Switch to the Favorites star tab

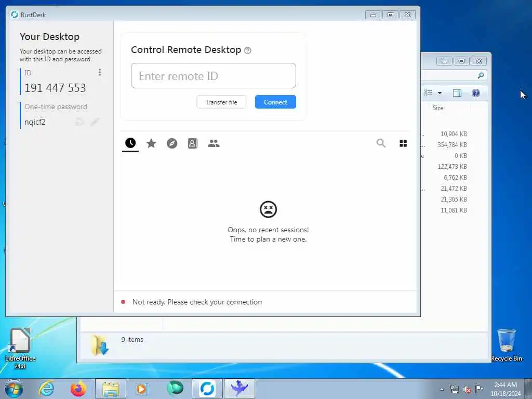(x=151, y=143)
